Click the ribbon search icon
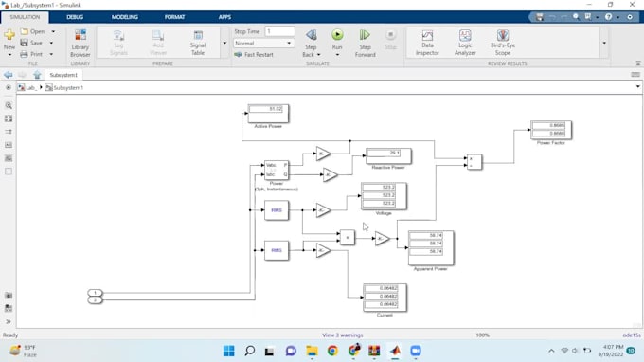Screen dimensions: 644x362 [x=576, y=17]
